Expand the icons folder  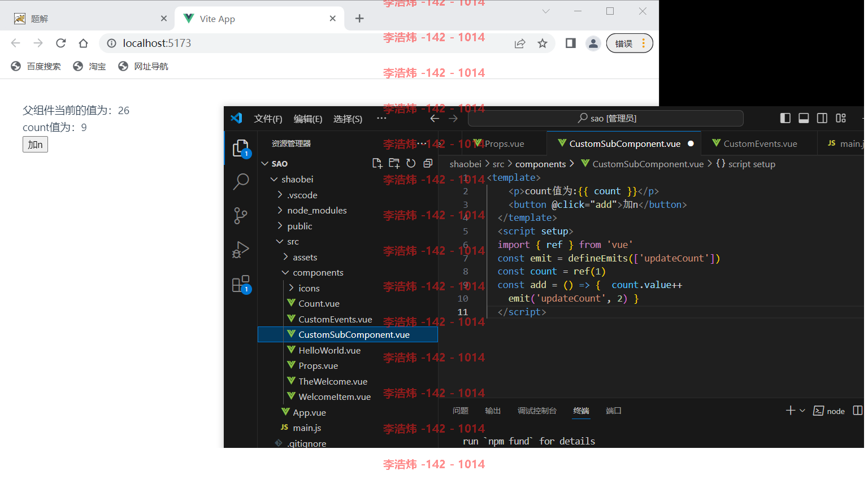291,288
